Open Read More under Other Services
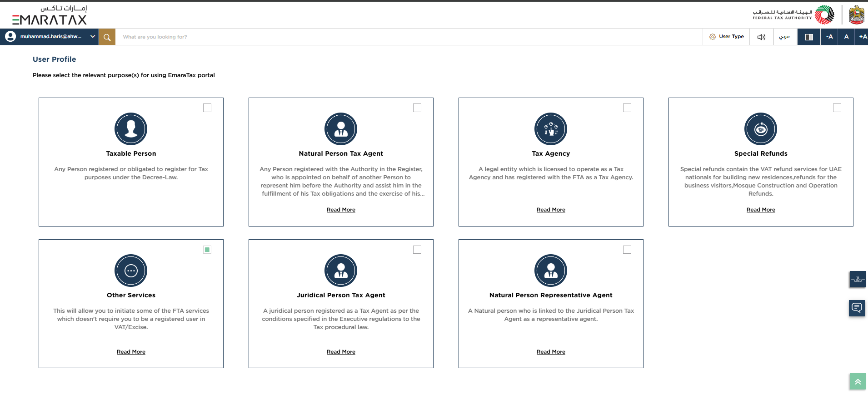Image resolution: width=868 pixels, height=394 pixels. (x=131, y=352)
